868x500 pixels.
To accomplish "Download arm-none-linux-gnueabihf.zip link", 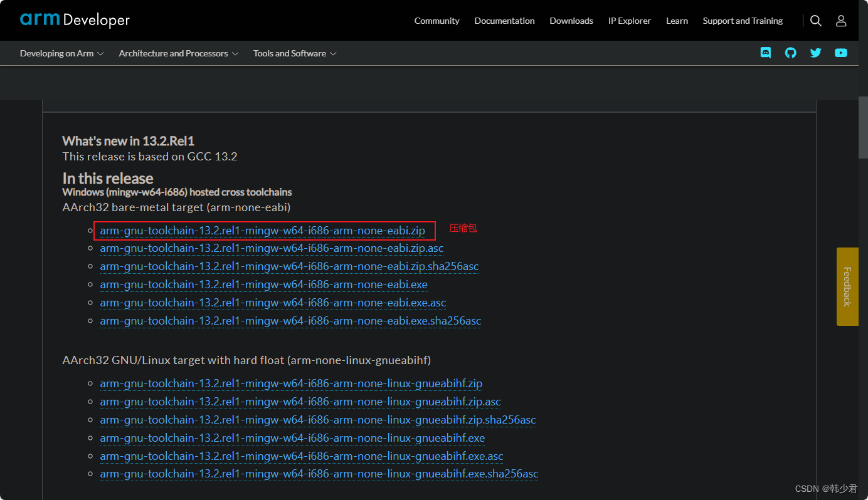I will 291,383.
